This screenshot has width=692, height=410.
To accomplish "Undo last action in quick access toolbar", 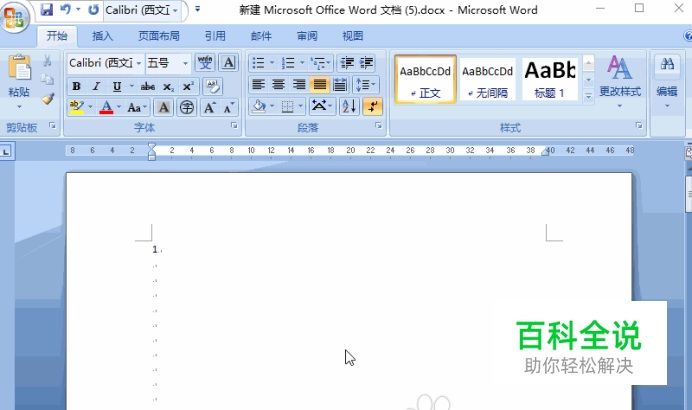I will click(66, 10).
